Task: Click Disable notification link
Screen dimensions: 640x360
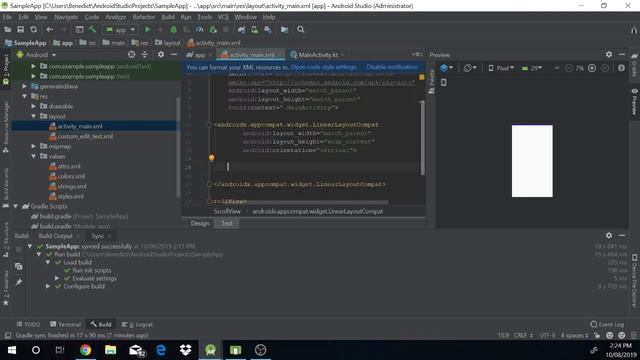Action: (392, 67)
